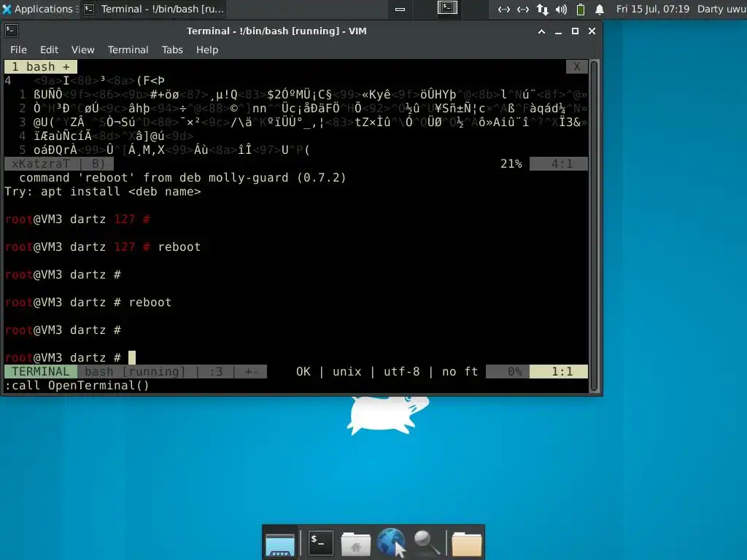Open the Applications menu in the top panel
Screen dimensions: 747x560
tap(38, 9)
